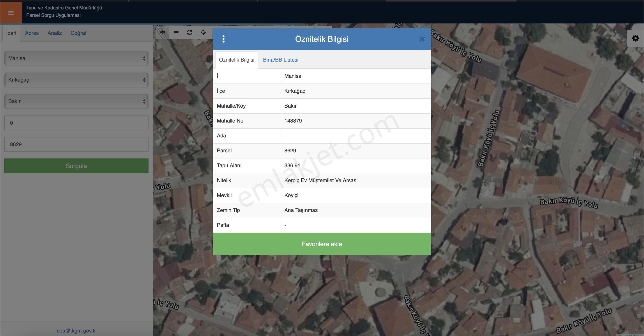644x336 pixels.
Task: Click the Mahalle/Köy value Bakır in table
Action: coord(290,106)
